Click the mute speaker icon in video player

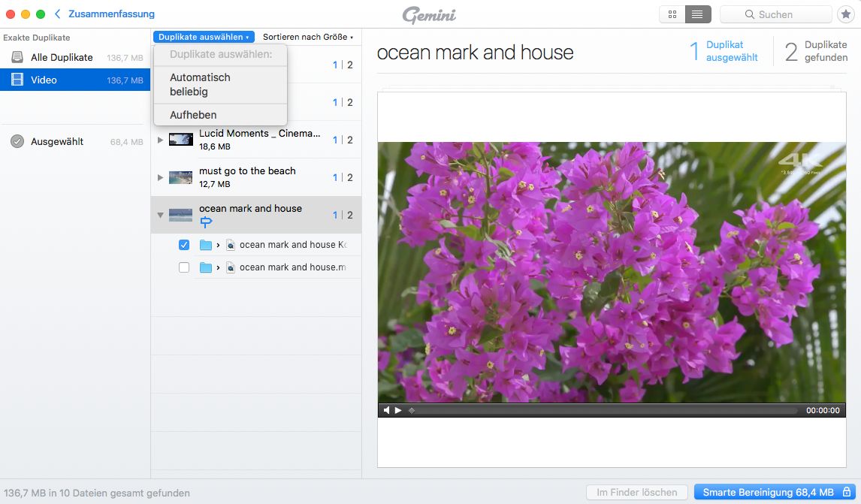click(x=387, y=410)
